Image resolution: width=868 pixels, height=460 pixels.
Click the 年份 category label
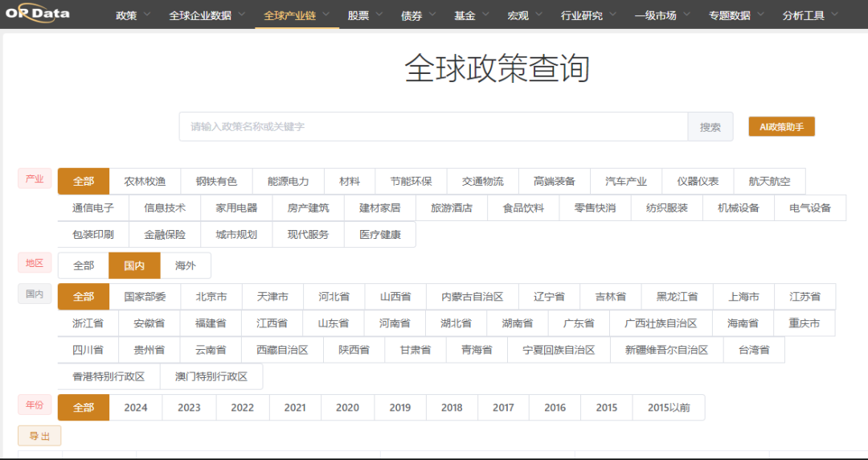[x=35, y=405]
